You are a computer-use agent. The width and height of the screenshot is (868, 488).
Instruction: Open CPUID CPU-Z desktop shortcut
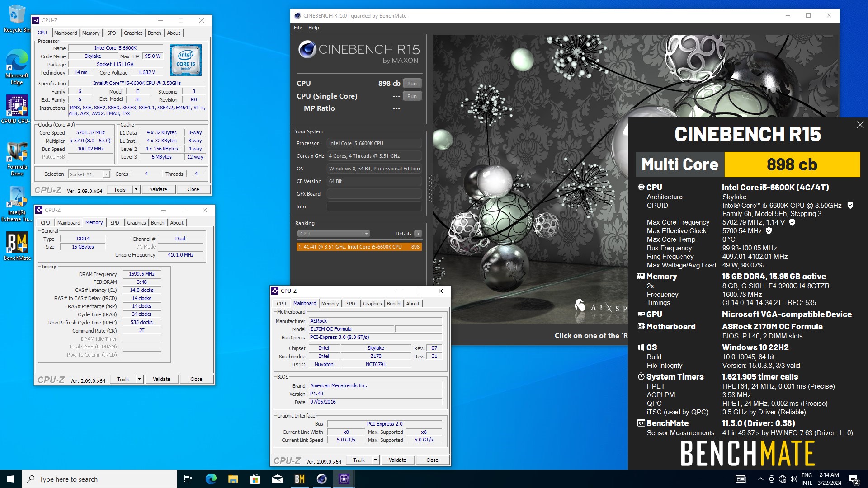(x=17, y=109)
